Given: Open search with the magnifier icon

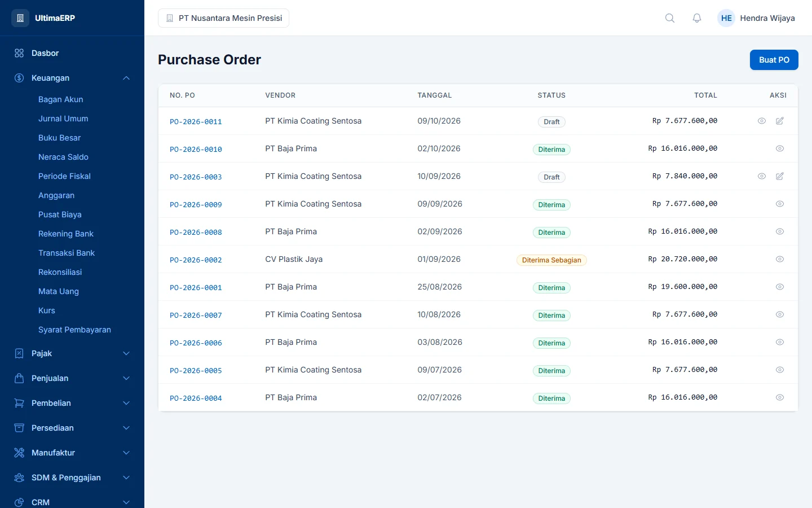Looking at the screenshot, I should (x=670, y=18).
